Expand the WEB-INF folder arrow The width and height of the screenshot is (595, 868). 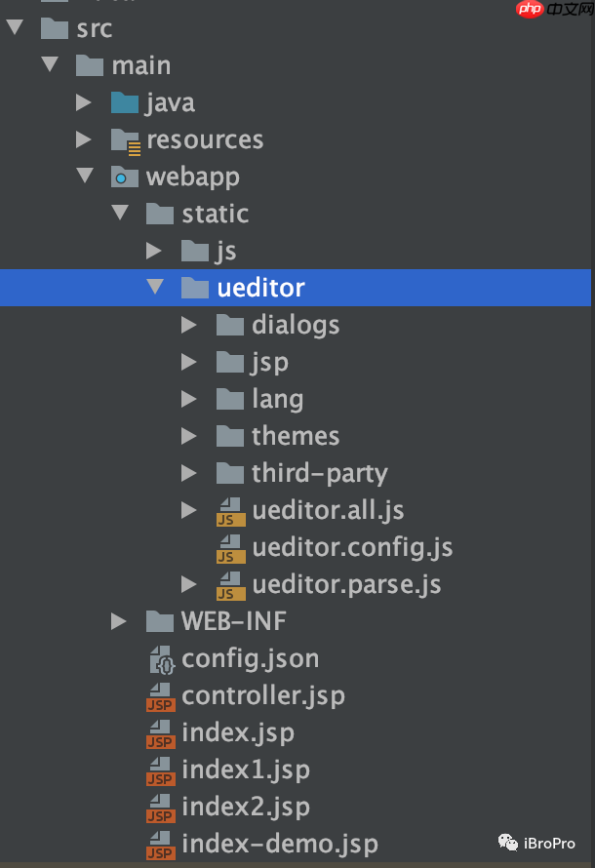coord(118,621)
